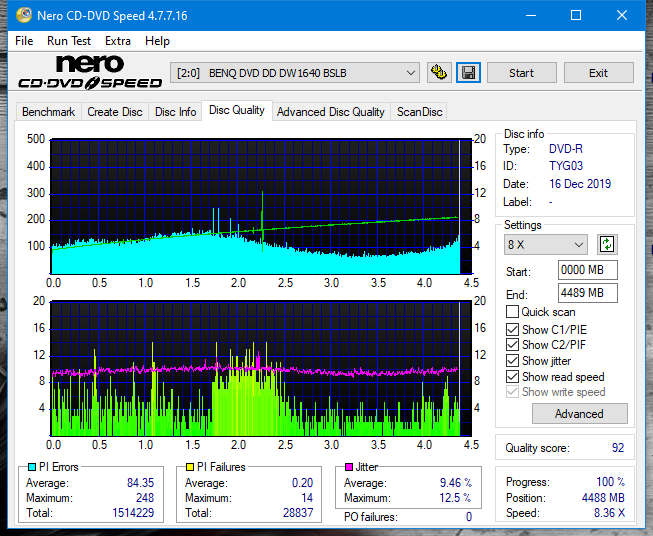The image size is (653, 536).
Task: Click the Exit button
Action: (598, 73)
